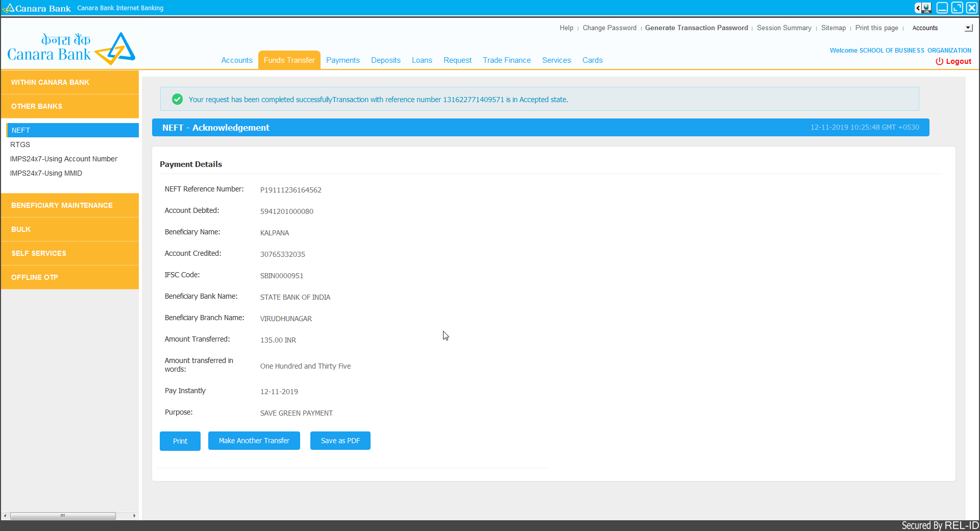Open the Sitemap link
This screenshot has width=980, height=531.
point(834,28)
